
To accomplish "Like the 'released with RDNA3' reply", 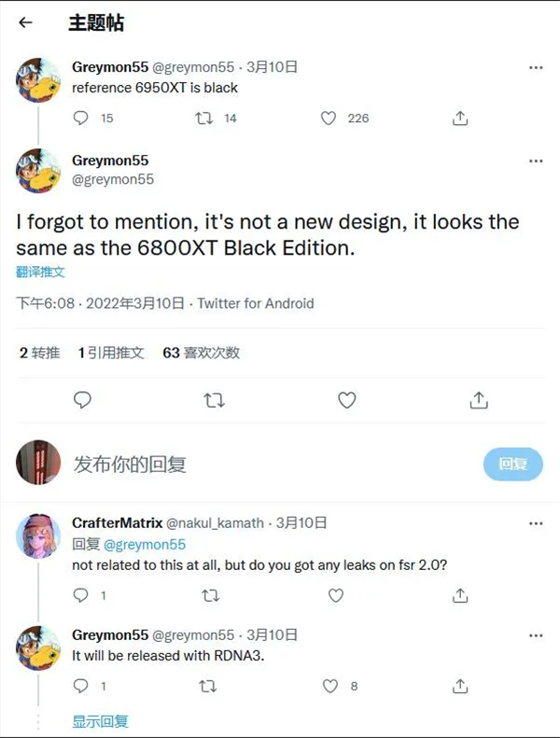I will [x=329, y=686].
